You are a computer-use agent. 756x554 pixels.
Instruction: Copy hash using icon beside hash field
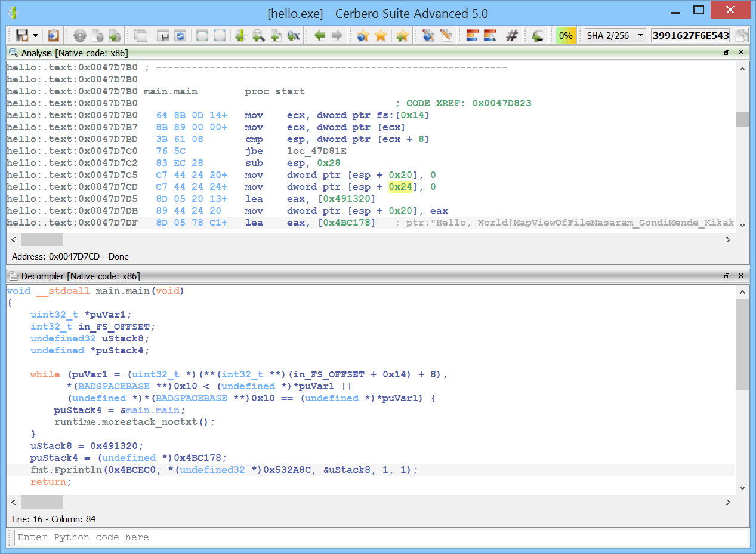(x=741, y=35)
